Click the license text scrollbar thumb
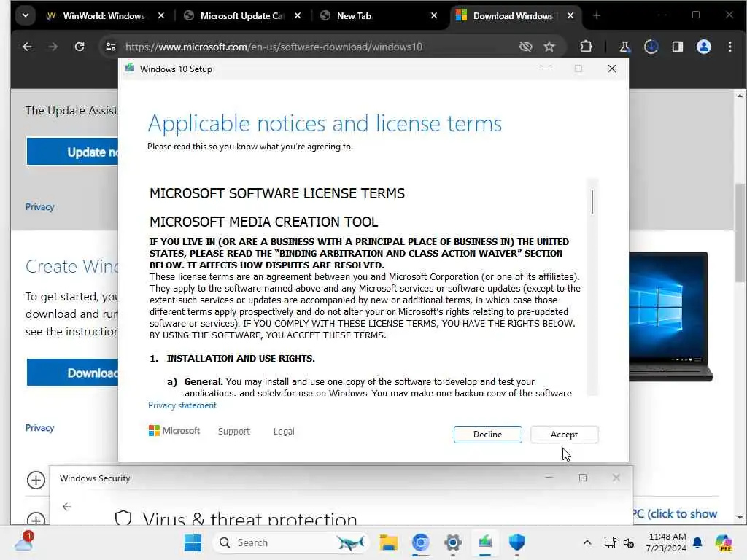 click(x=592, y=202)
